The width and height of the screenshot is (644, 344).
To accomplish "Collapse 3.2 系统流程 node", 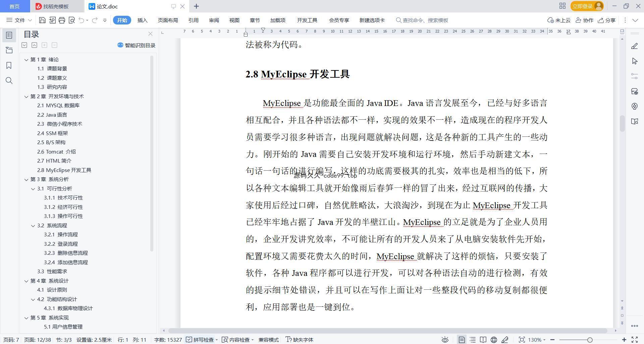I will tap(33, 226).
